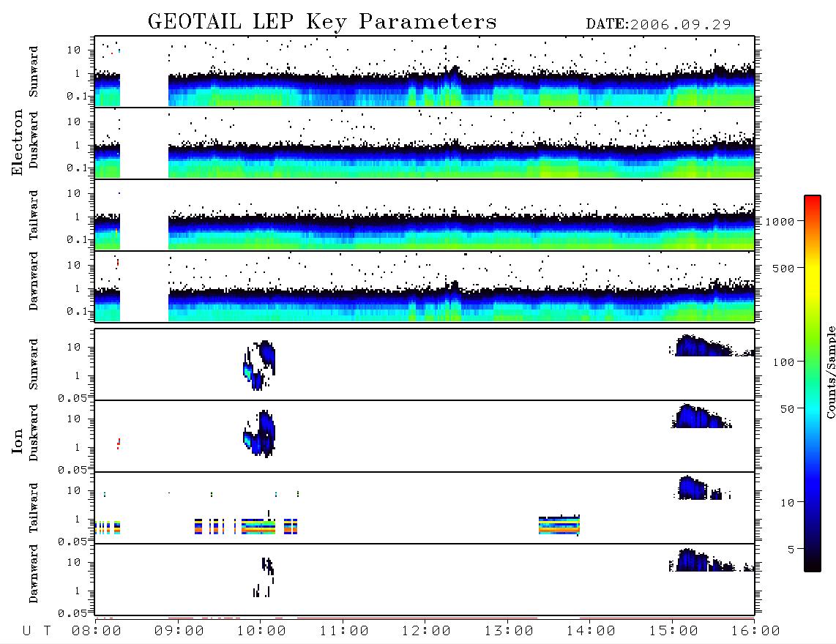The image size is (836, 644).
Task: Click the 15:00 ion burst in Ion Sunward panel
Action: [712, 345]
